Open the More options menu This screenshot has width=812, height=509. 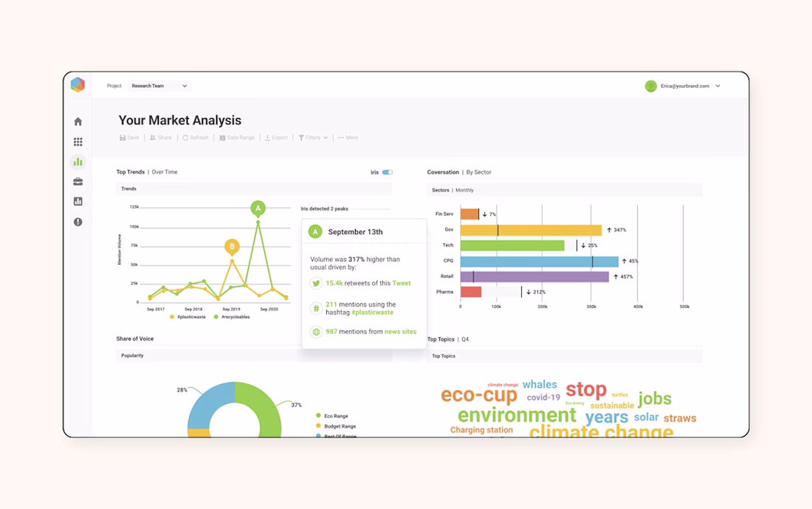[348, 138]
